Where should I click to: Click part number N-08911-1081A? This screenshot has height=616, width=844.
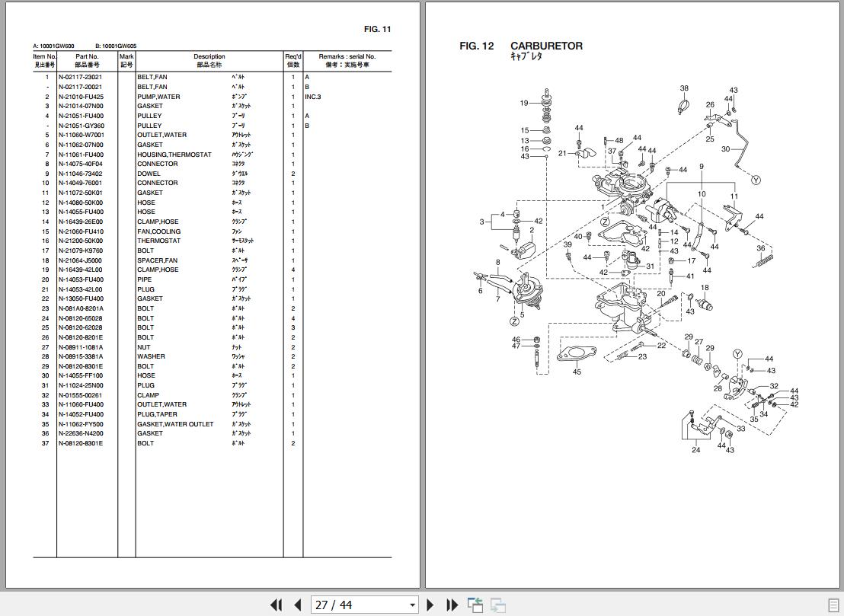click(x=80, y=347)
